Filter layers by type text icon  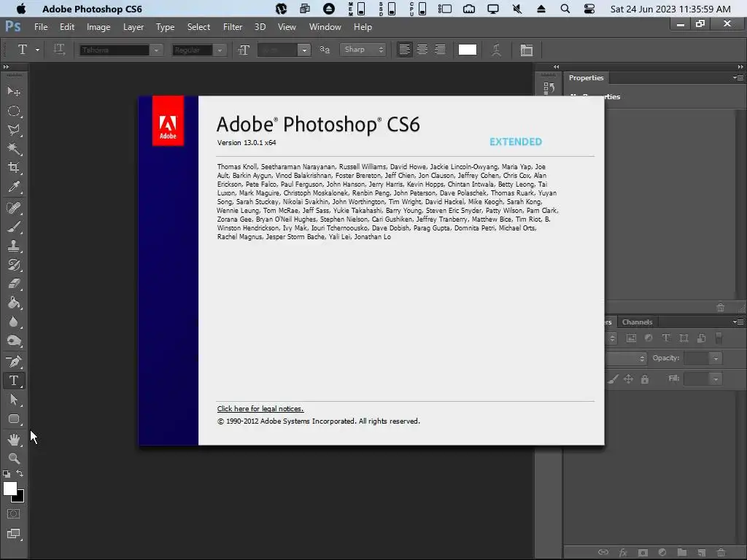click(666, 338)
